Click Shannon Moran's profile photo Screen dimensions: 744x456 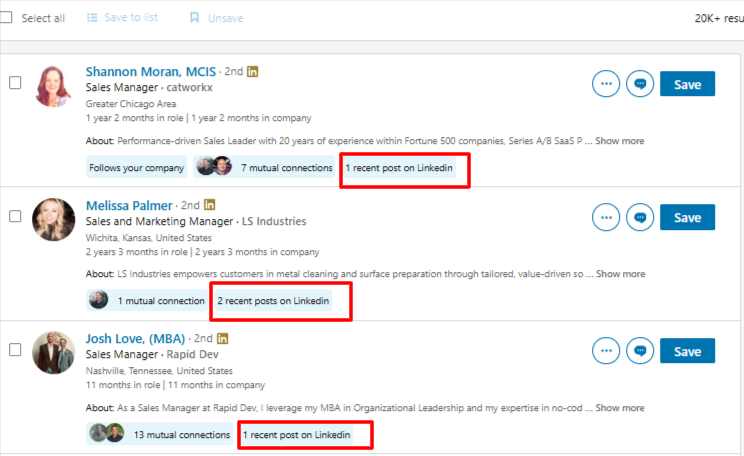(x=53, y=86)
